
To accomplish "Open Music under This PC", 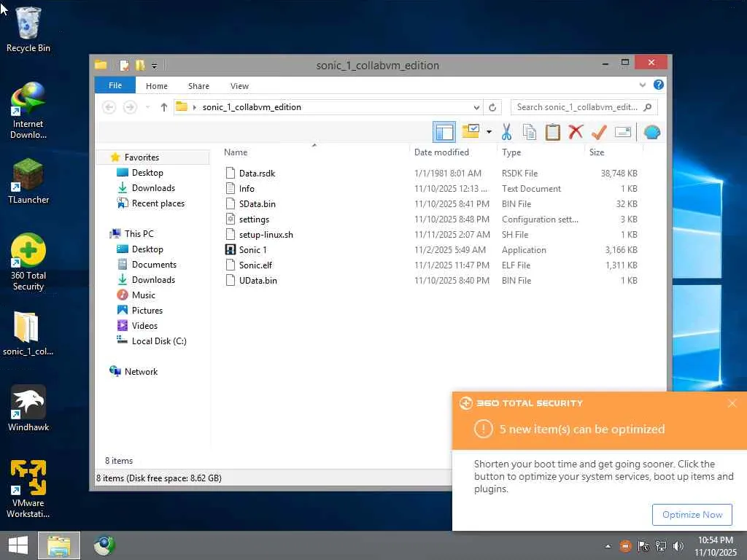I will click(x=144, y=295).
